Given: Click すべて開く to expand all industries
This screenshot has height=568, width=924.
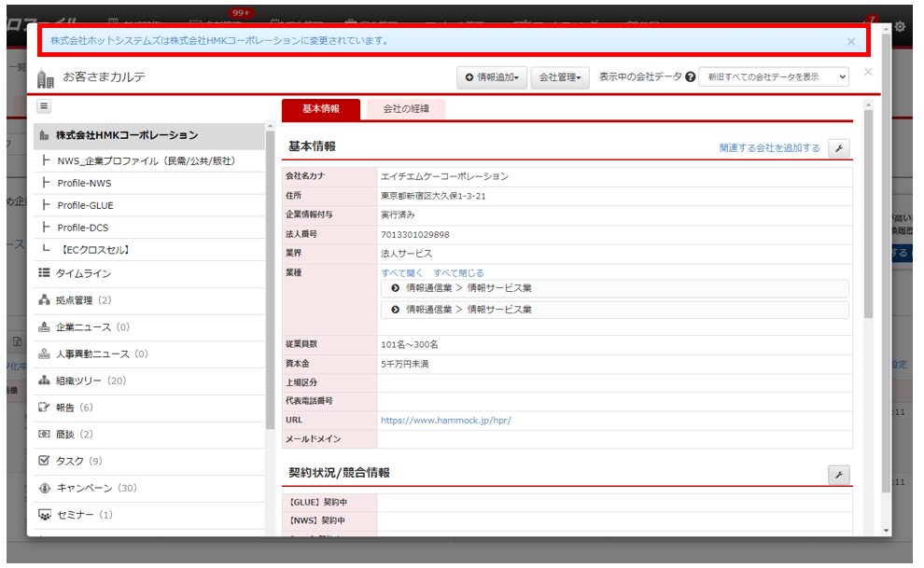Looking at the screenshot, I should 402,273.
